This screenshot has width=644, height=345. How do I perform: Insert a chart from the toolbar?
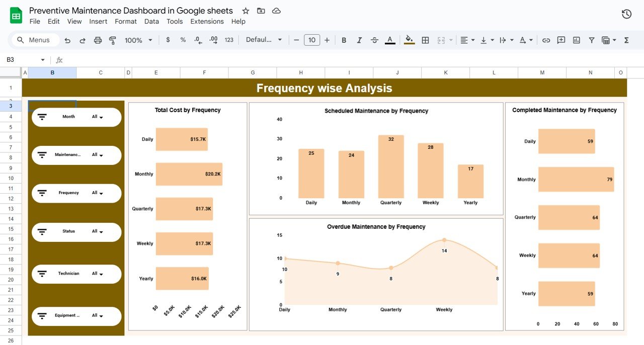click(x=576, y=40)
